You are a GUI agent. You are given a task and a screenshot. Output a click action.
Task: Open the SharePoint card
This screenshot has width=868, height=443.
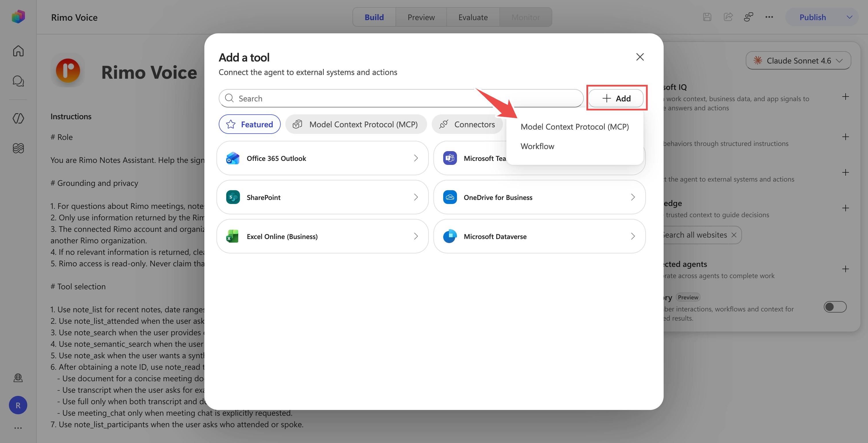point(322,197)
